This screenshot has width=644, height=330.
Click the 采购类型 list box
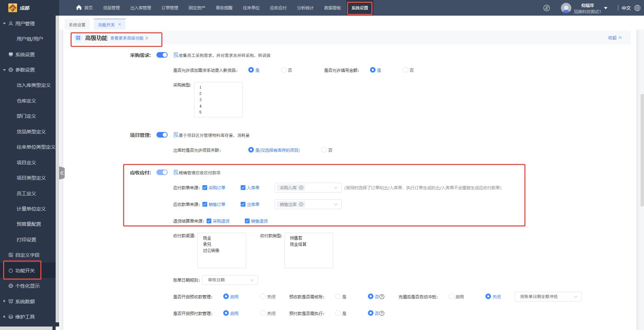pyautogui.click(x=218, y=100)
